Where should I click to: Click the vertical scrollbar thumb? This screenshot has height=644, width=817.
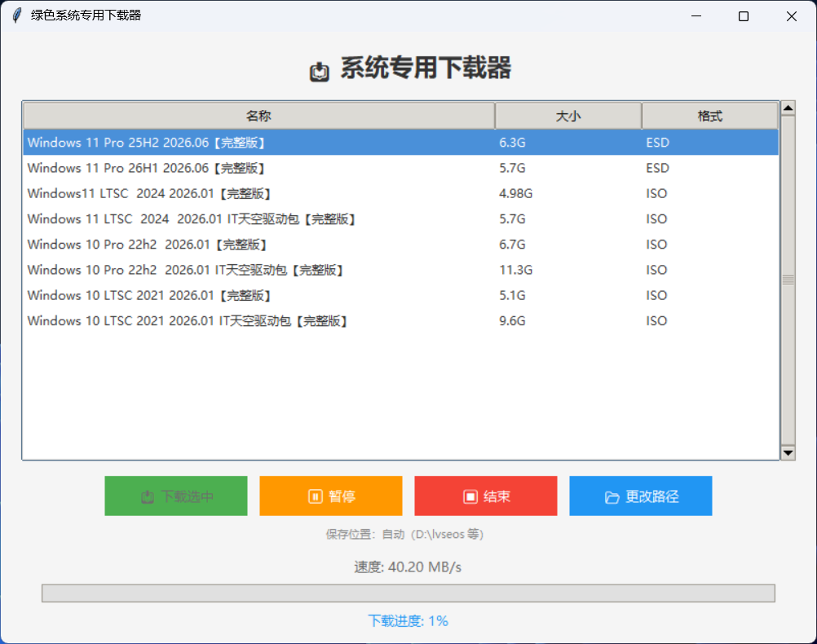(788, 280)
